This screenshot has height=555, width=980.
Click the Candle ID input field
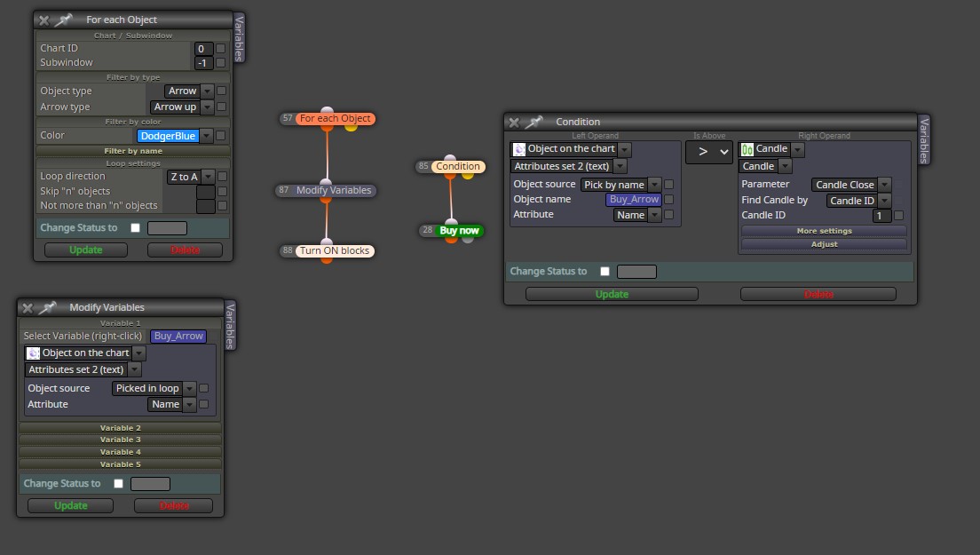tap(881, 216)
